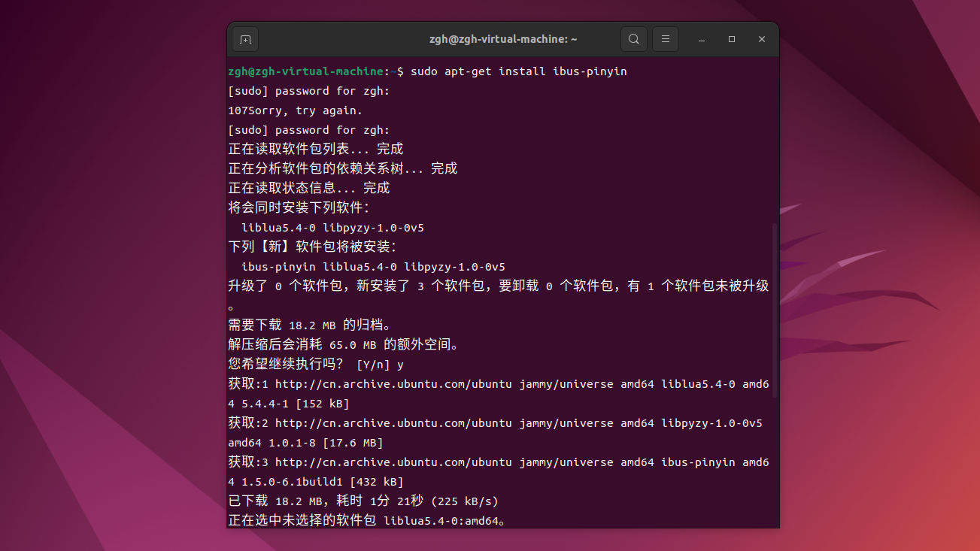Click the terminal search icon
Image resolution: width=980 pixels, height=551 pixels.
point(634,39)
